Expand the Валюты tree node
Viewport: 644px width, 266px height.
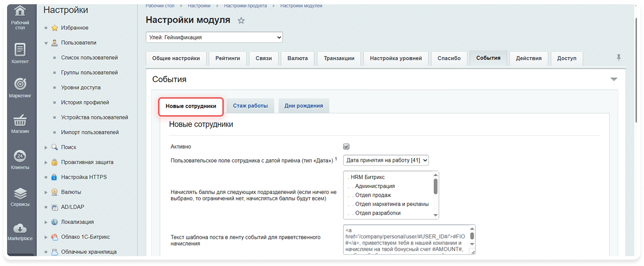point(46,192)
